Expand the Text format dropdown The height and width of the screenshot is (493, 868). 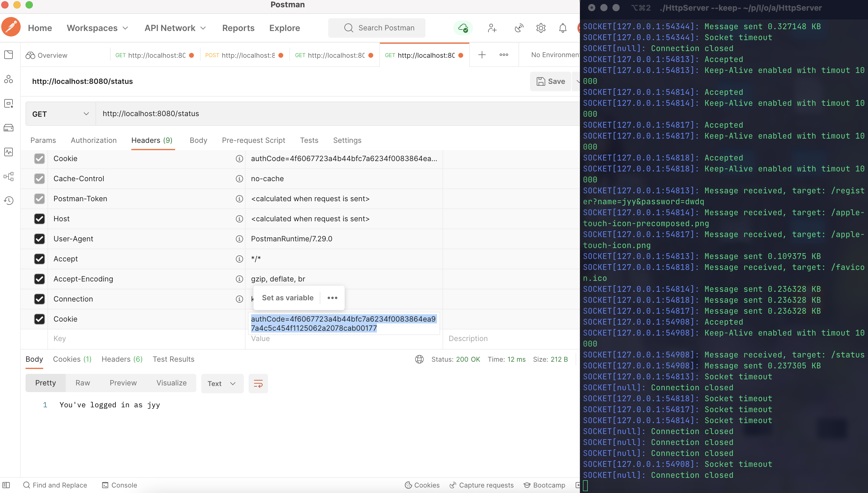(222, 384)
